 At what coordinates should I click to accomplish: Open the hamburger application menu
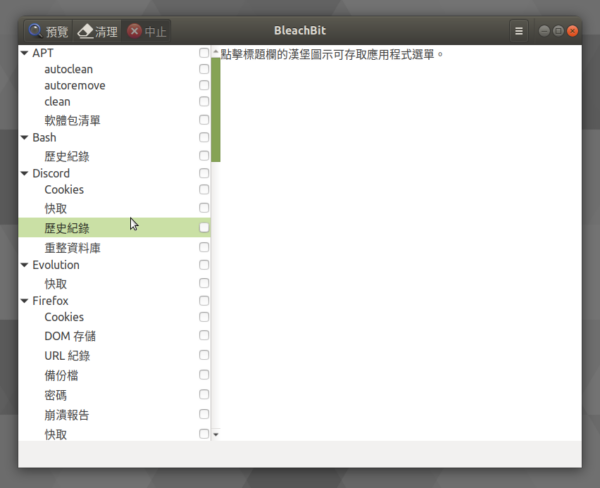tap(518, 31)
